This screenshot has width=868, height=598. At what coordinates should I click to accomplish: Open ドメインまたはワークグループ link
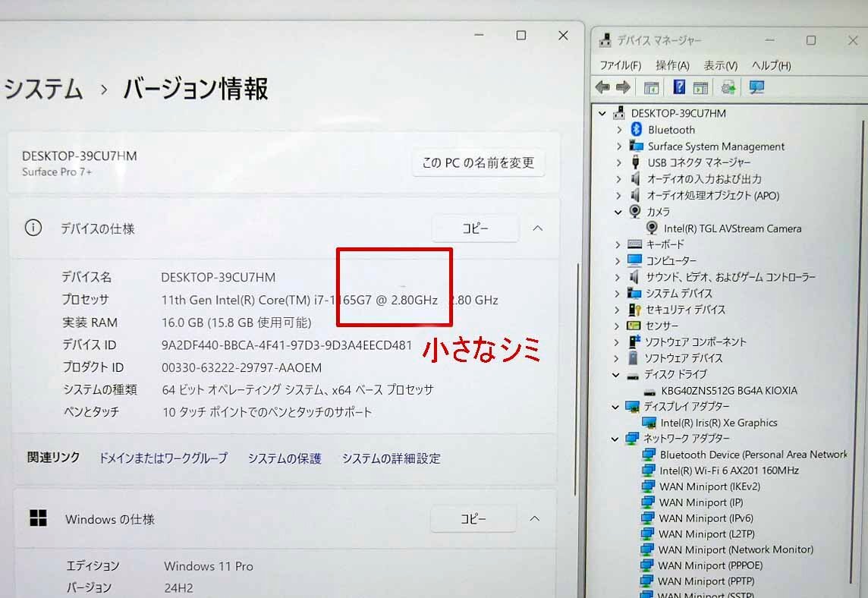[x=163, y=458]
